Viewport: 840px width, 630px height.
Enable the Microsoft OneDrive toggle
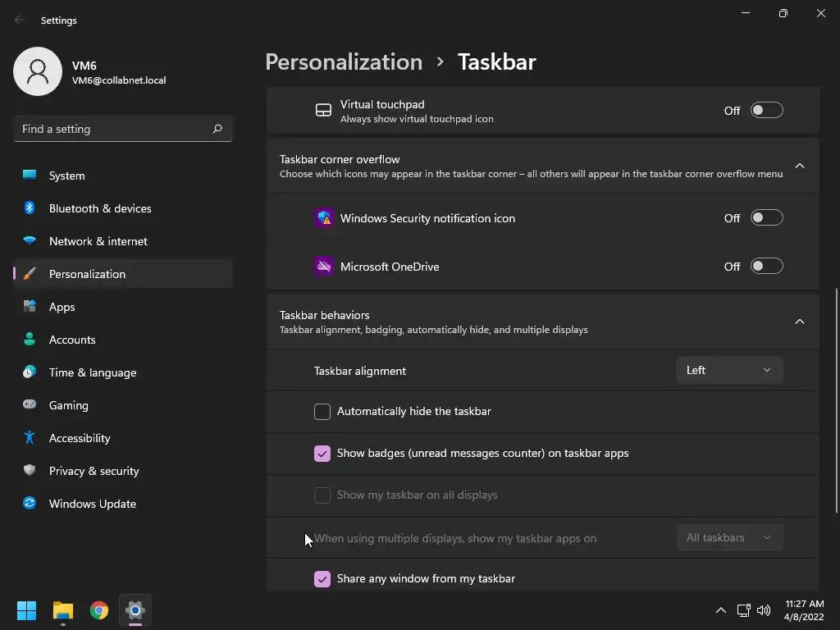click(x=767, y=267)
